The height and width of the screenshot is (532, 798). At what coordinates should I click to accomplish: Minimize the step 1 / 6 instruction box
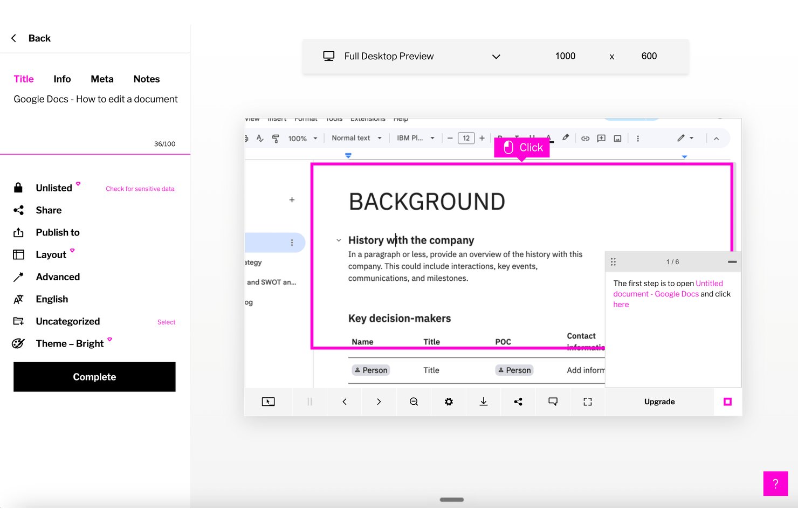[x=732, y=262]
